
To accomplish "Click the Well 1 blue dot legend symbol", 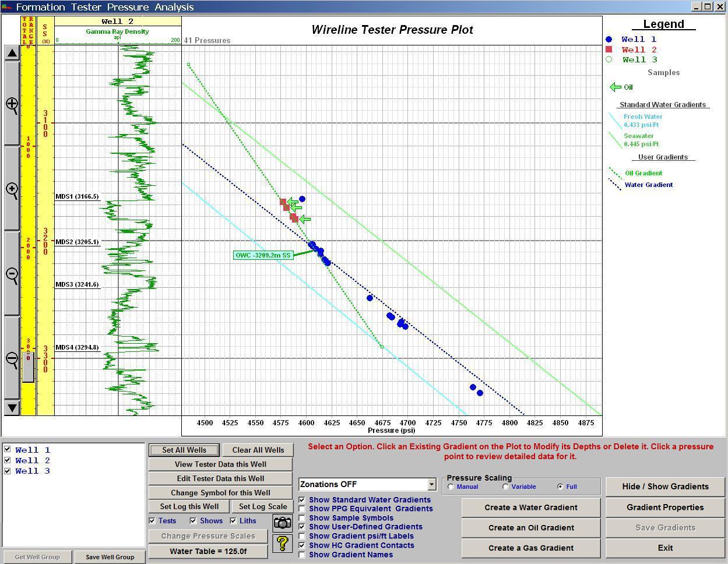I will point(610,38).
